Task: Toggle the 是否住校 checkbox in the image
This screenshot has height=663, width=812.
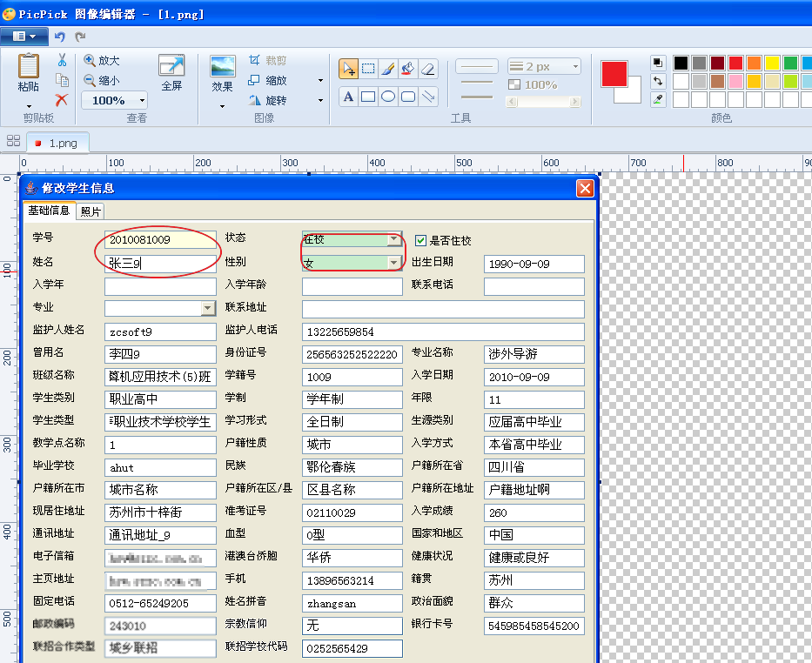Action: (420, 240)
